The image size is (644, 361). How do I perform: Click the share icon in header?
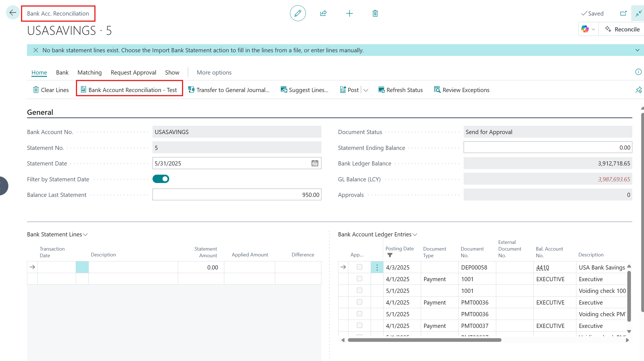click(323, 13)
